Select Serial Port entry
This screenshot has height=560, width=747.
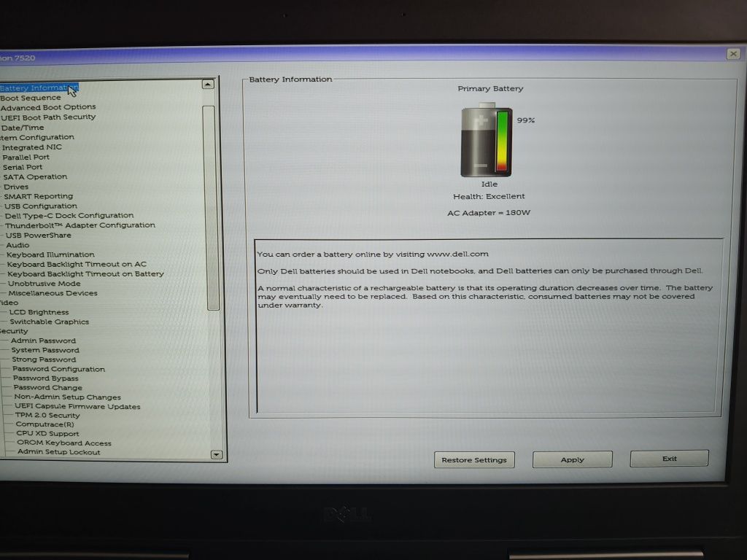coord(23,167)
